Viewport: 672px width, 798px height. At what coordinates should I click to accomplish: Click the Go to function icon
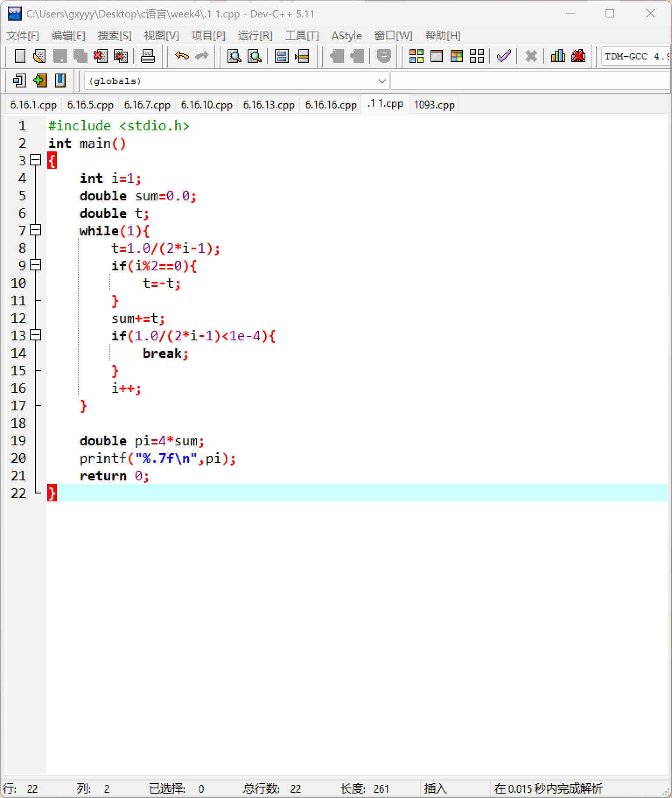(x=282, y=56)
